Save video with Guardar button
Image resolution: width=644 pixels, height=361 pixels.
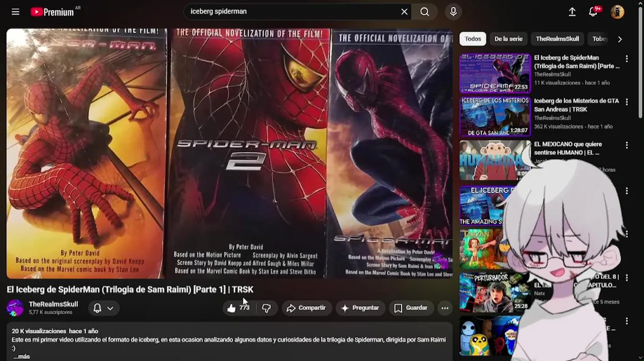pos(411,308)
